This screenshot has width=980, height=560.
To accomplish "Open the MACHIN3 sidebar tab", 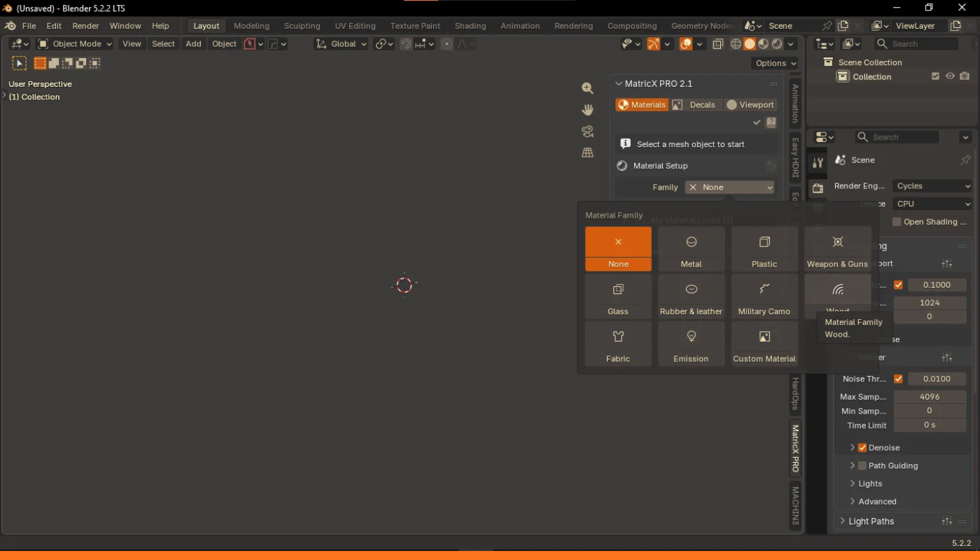I will (x=795, y=505).
